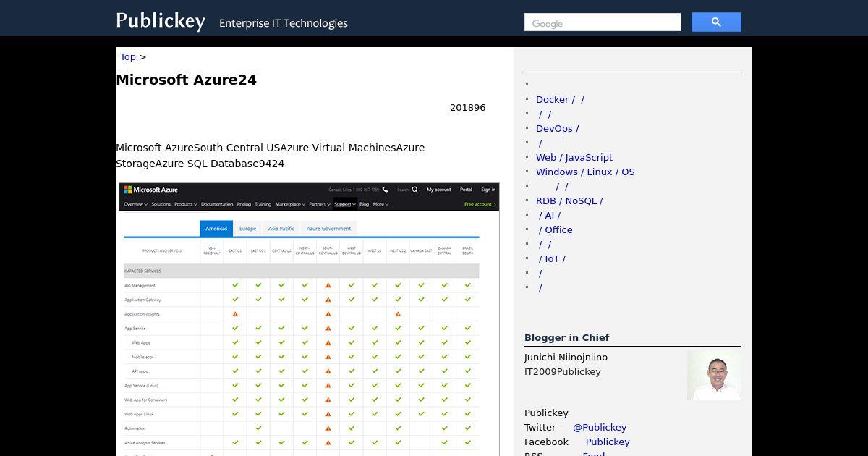868x456 pixels.
Task: Click the warning icon in Application Gateway row
Action: 328,300
